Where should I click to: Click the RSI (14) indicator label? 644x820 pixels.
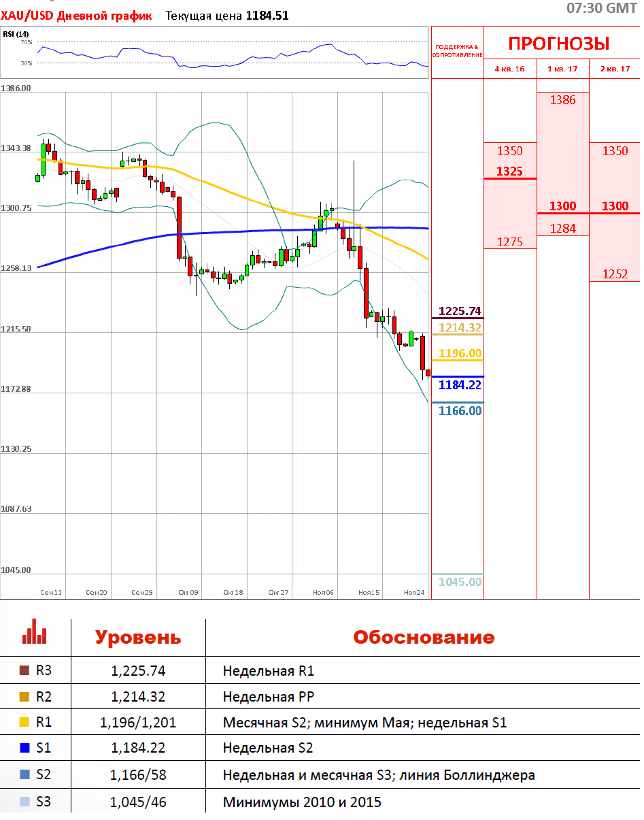coord(16,34)
